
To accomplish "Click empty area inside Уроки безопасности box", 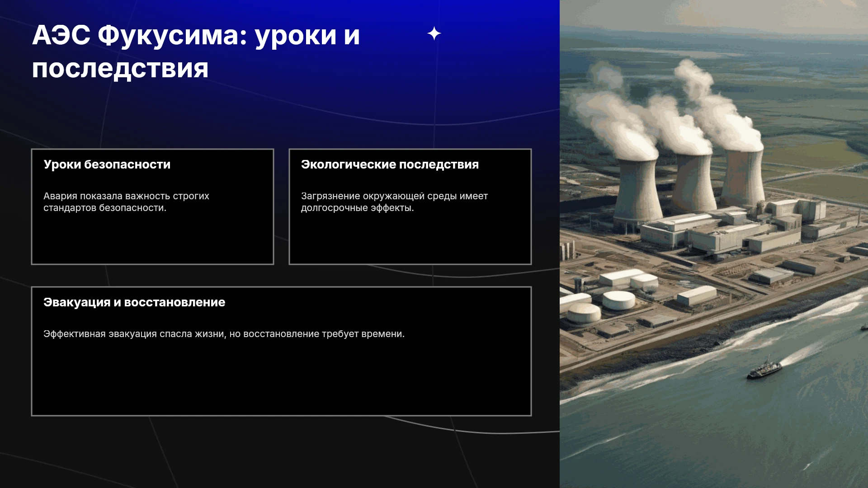I will point(152,239).
